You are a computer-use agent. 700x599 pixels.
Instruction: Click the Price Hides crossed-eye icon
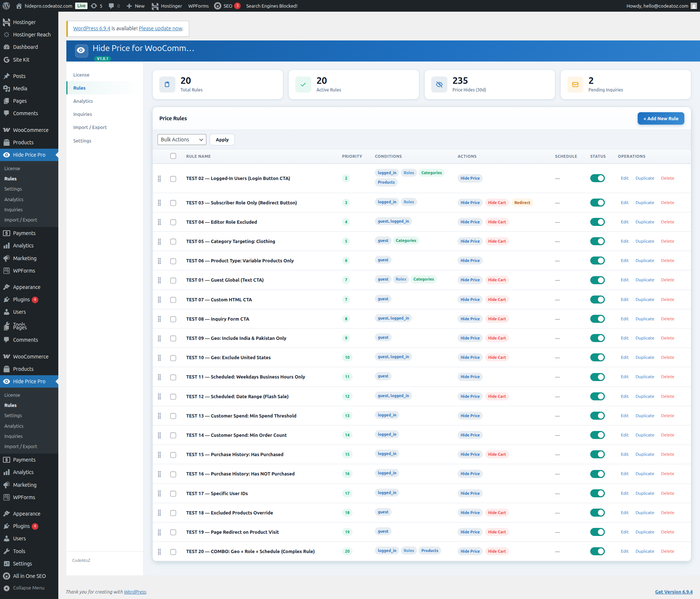click(x=439, y=85)
